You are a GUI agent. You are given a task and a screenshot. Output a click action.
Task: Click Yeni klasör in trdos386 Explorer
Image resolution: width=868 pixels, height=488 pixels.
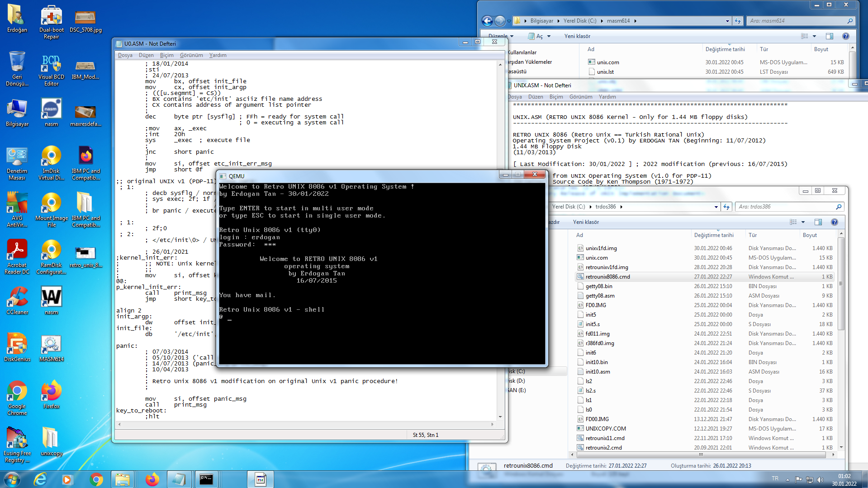[x=586, y=222]
